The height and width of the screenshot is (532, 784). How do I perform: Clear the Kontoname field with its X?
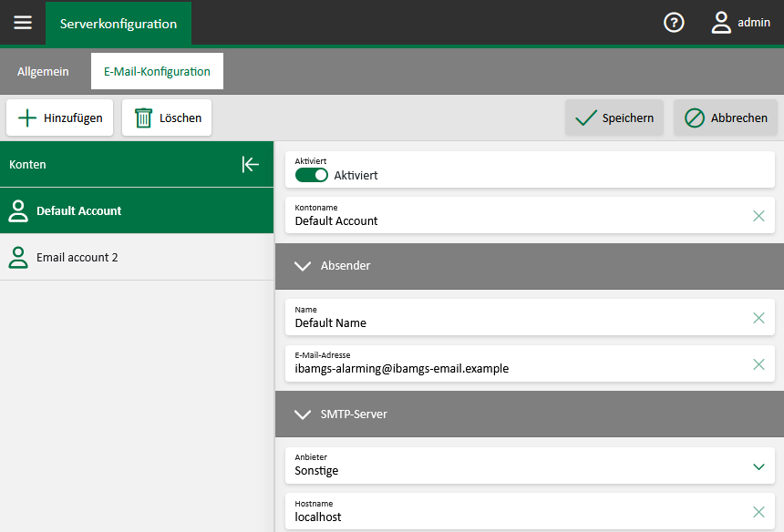point(758,216)
